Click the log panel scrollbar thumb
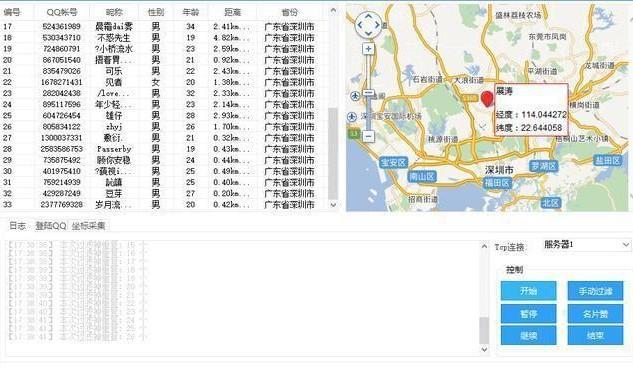Viewport: 633px width, 370px height. (484, 330)
